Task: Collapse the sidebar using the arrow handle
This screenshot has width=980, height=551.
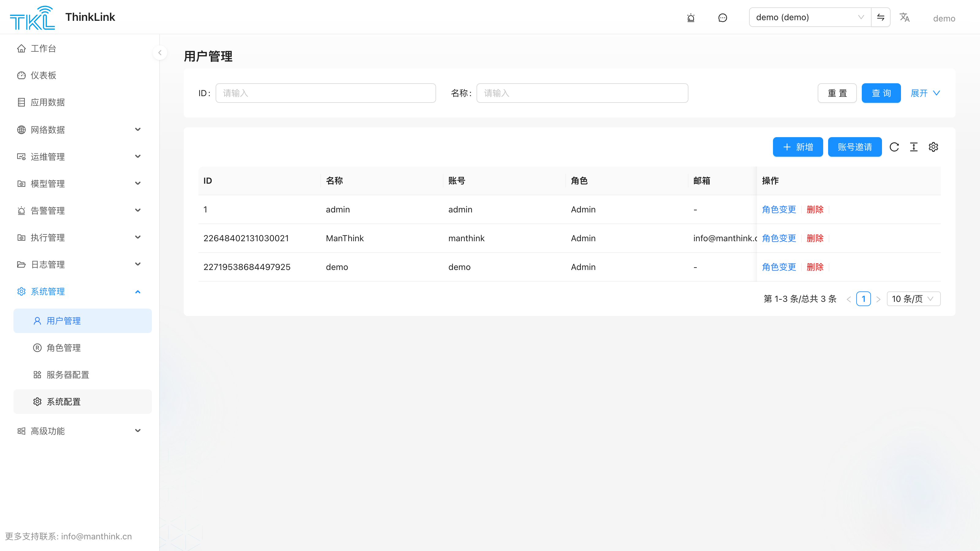Action: pyautogui.click(x=160, y=53)
